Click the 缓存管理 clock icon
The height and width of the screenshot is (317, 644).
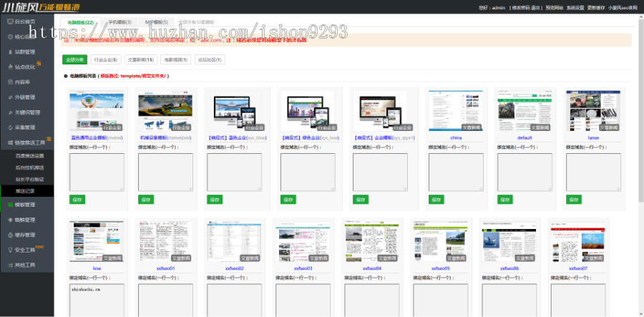coord(9,235)
